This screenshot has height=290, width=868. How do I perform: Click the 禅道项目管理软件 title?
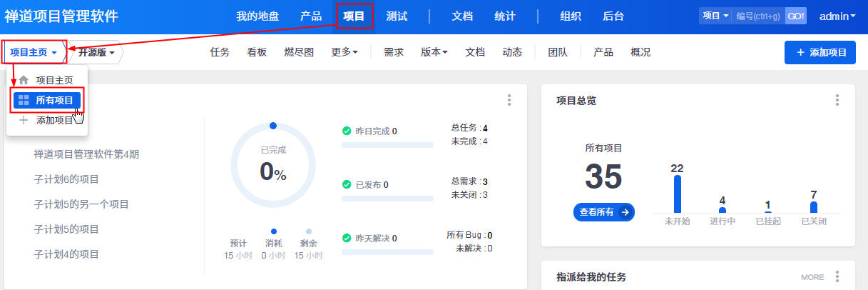pos(61,16)
